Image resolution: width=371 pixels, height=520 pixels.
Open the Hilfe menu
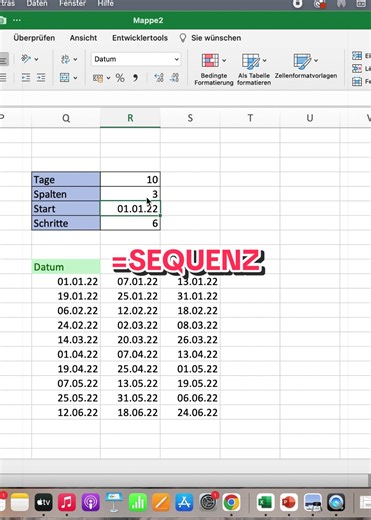105,4
